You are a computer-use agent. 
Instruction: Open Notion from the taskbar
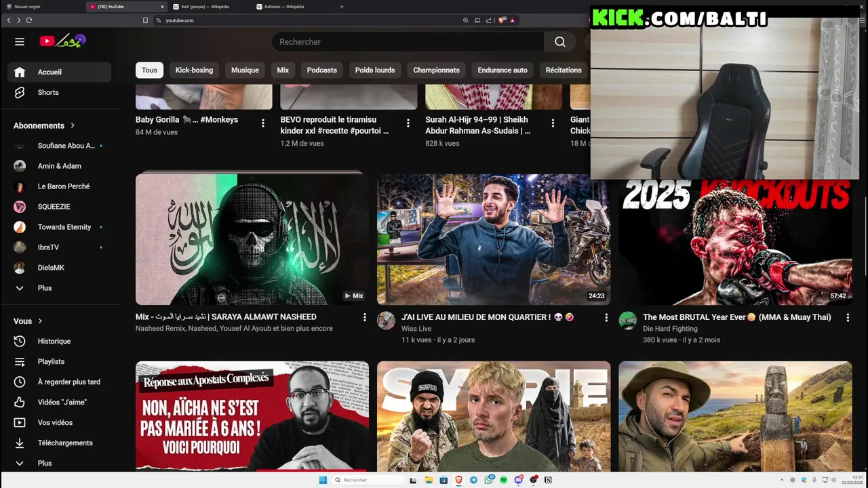coord(549,480)
